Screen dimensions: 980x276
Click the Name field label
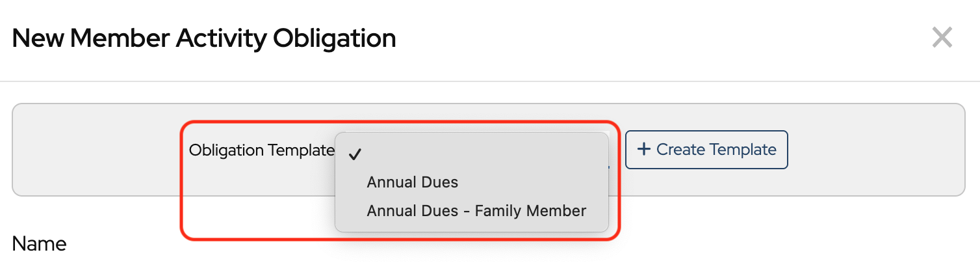pos(39,244)
